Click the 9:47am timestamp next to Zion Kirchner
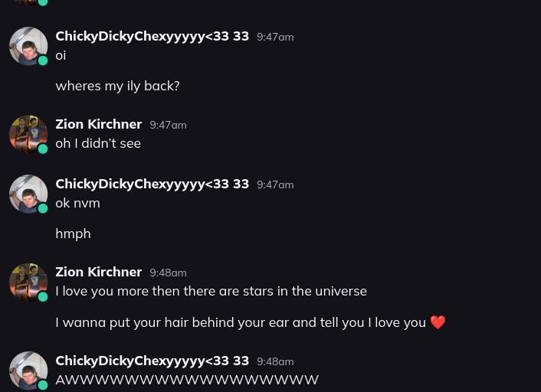541x392 pixels. (x=168, y=125)
